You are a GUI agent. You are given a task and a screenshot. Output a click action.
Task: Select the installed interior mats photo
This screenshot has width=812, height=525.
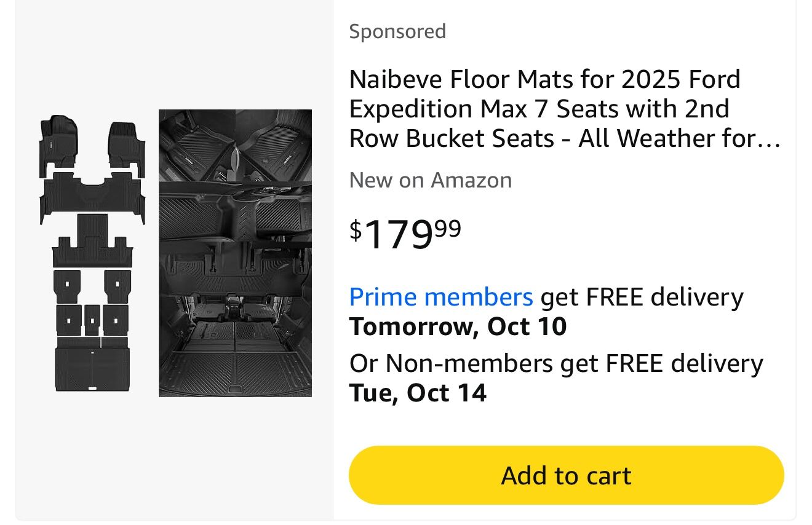235,253
